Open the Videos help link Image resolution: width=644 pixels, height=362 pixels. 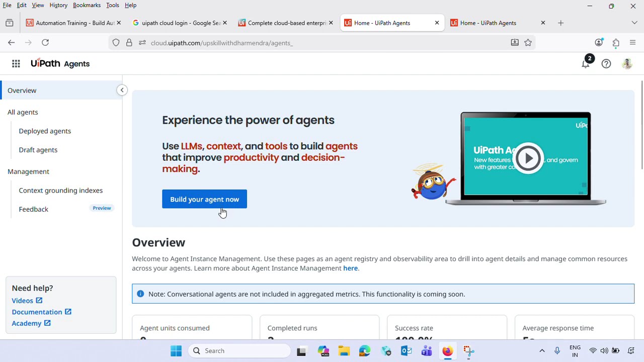pyautogui.click(x=27, y=301)
